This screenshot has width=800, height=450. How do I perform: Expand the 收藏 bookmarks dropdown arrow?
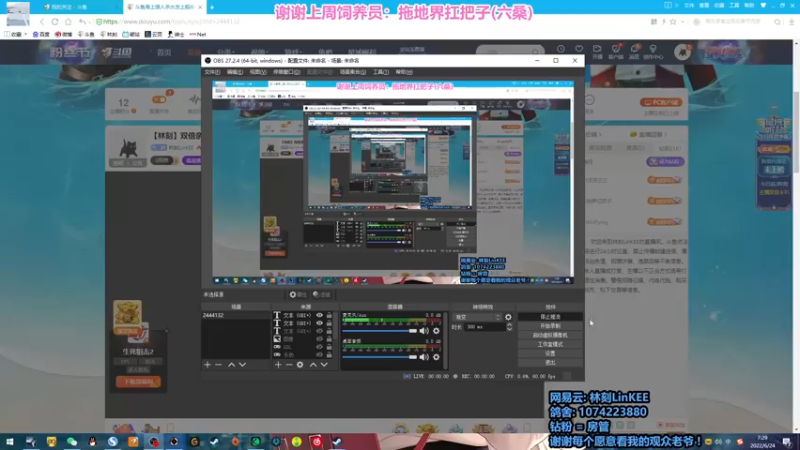pos(26,34)
